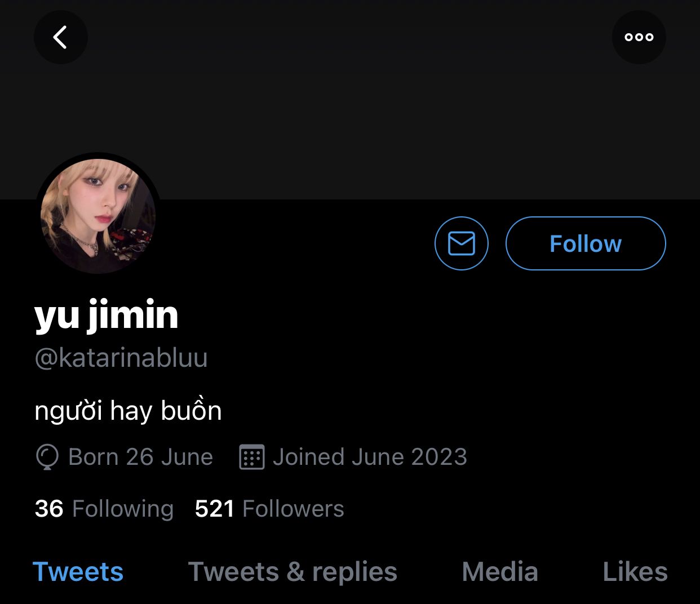Open the Media tab
The image size is (700, 604).
[500, 572]
